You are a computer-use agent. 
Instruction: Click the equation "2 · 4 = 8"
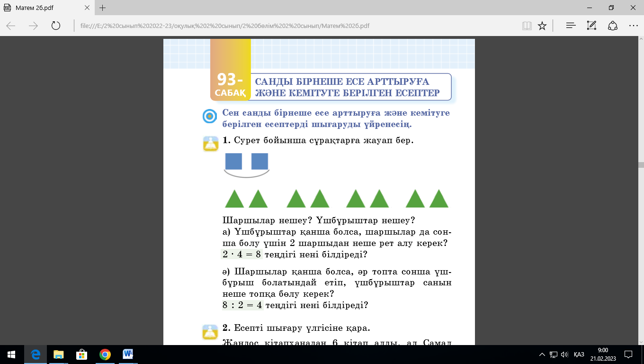click(241, 254)
